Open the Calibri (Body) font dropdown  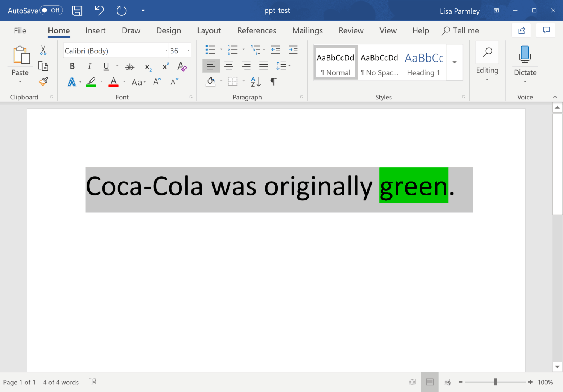(166, 50)
